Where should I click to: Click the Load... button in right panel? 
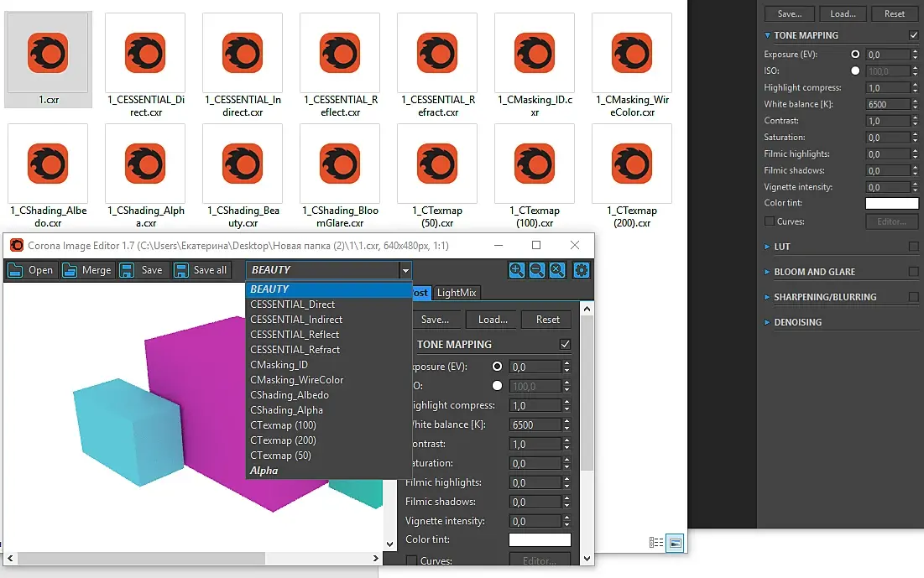[x=843, y=13]
